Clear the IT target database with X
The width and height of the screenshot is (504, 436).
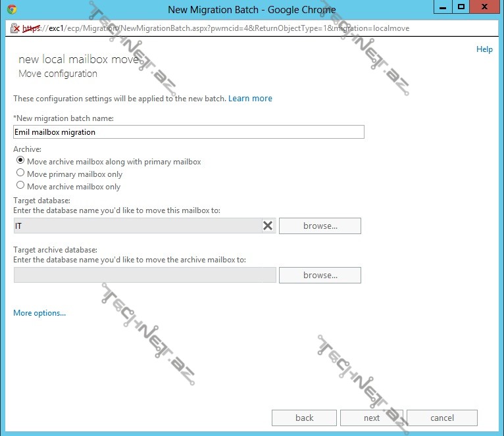click(x=268, y=226)
